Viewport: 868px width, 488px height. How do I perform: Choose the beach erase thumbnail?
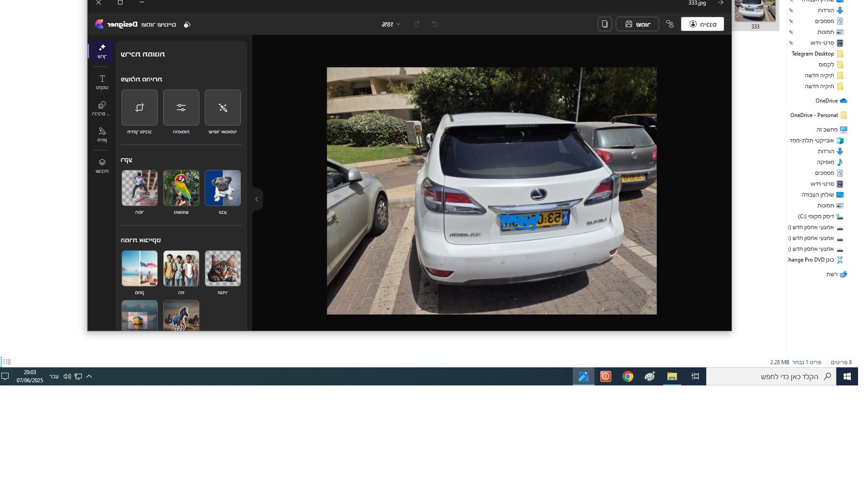140,268
